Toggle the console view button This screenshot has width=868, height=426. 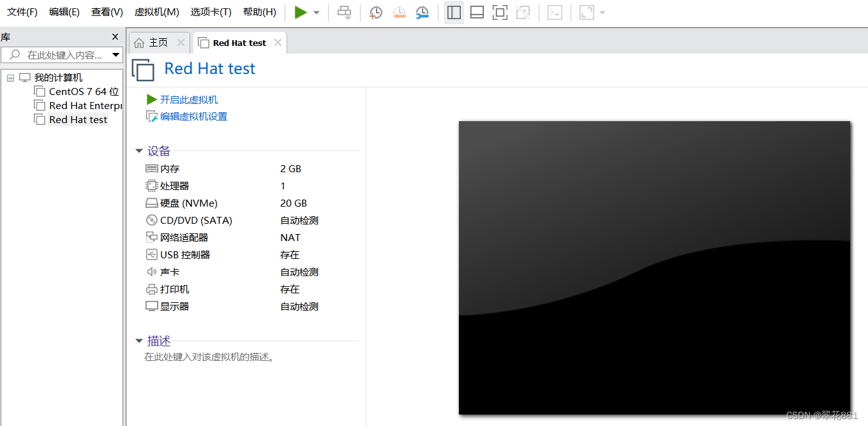pyautogui.click(x=555, y=12)
